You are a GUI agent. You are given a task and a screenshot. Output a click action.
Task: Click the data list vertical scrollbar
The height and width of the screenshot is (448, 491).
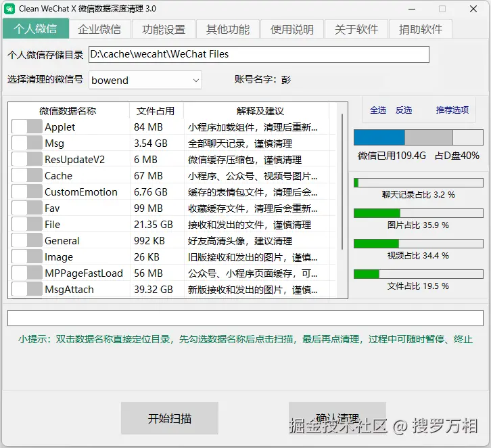point(342,182)
